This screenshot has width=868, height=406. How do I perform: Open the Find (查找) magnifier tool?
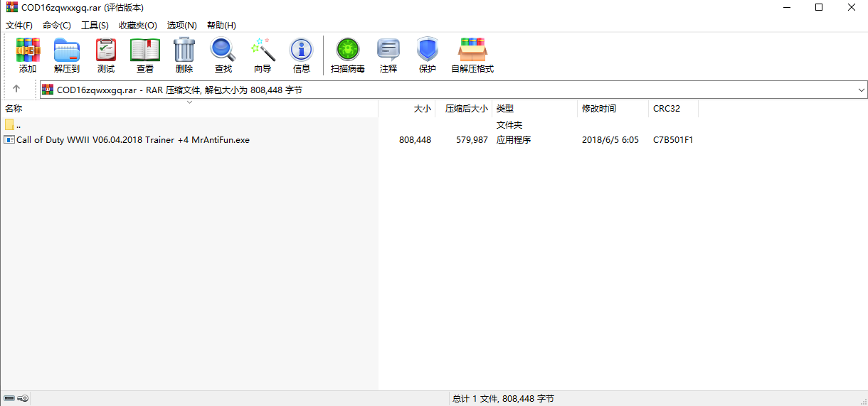(x=223, y=55)
